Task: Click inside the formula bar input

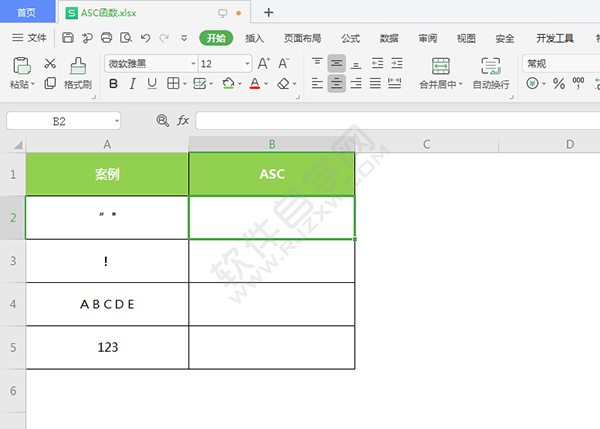Action: point(398,121)
